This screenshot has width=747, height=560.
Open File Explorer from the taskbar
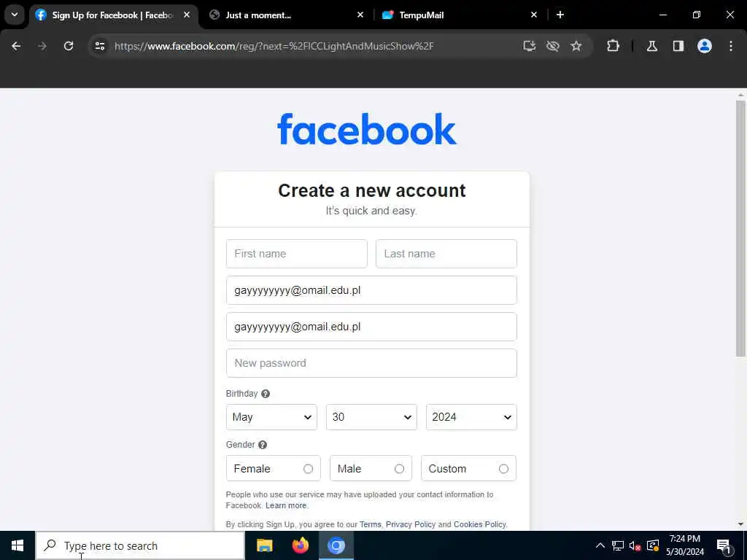tap(264, 545)
